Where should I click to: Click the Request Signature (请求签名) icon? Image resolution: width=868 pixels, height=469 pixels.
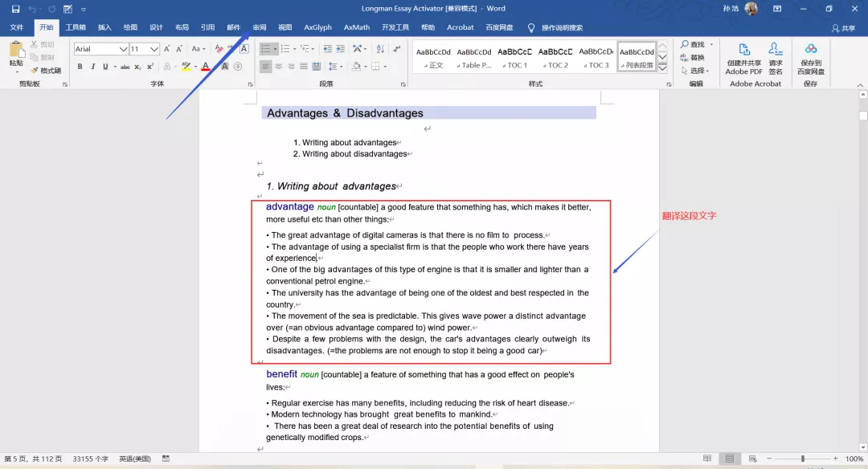click(775, 57)
